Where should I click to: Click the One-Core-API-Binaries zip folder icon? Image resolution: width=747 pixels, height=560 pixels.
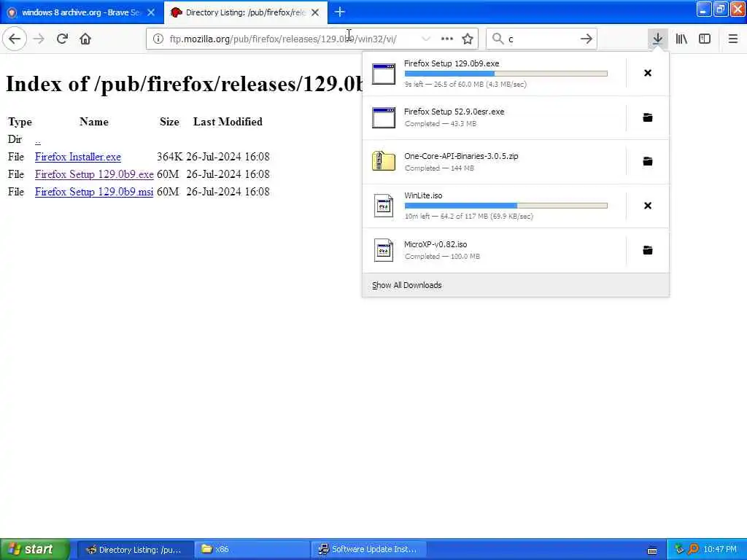coord(384,161)
